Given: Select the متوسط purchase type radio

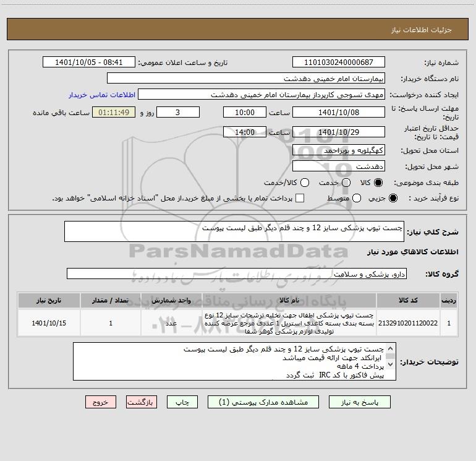Looking at the screenshot, I should pyautogui.click(x=357, y=198).
